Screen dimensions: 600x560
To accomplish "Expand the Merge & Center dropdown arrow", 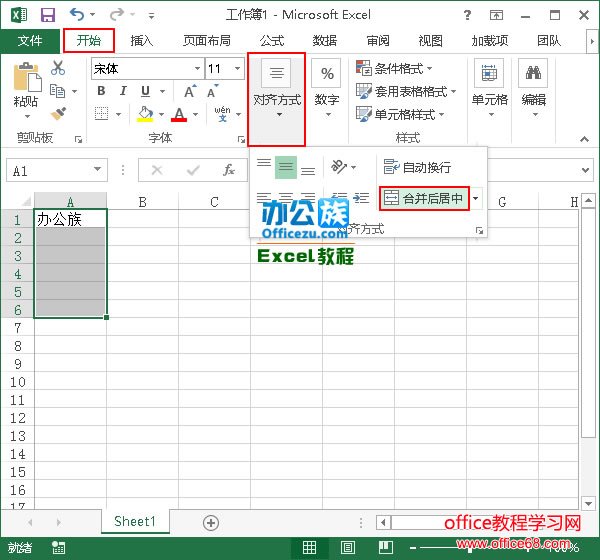I will click(x=476, y=198).
